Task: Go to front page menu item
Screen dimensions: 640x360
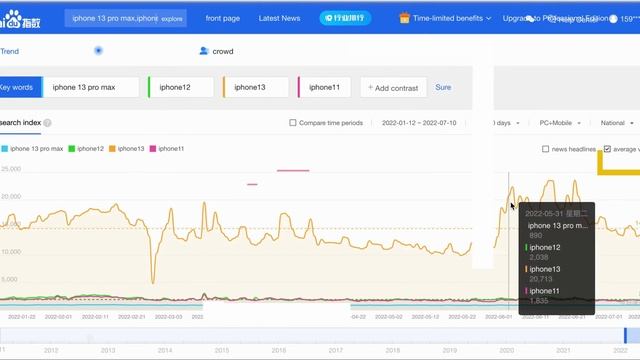Action: (x=222, y=18)
